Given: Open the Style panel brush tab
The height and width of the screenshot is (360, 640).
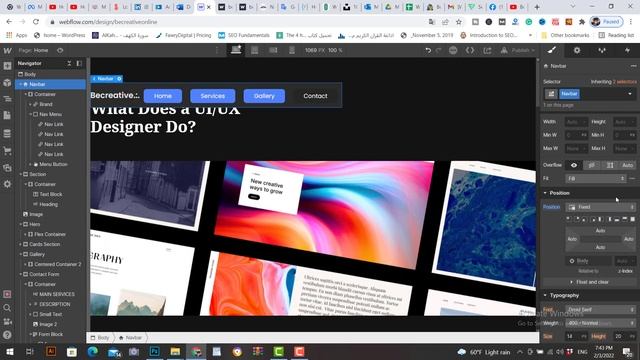Looking at the screenshot, I should [552, 50].
